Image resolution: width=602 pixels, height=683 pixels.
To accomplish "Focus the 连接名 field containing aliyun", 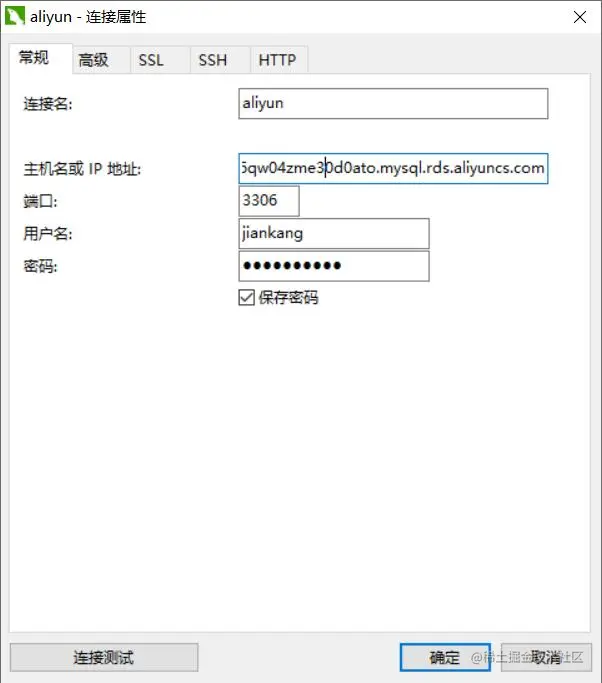I will pyautogui.click(x=393, y=104).
